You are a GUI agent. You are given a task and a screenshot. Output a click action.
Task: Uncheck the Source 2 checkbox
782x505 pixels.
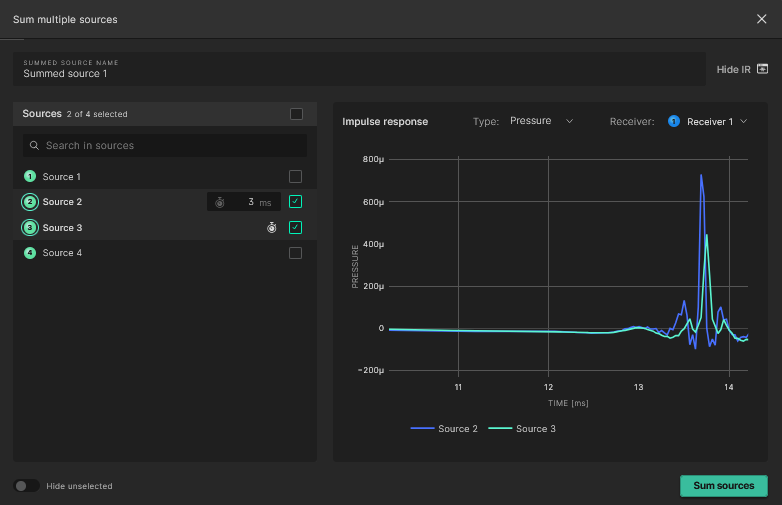[x=295, y=202]
